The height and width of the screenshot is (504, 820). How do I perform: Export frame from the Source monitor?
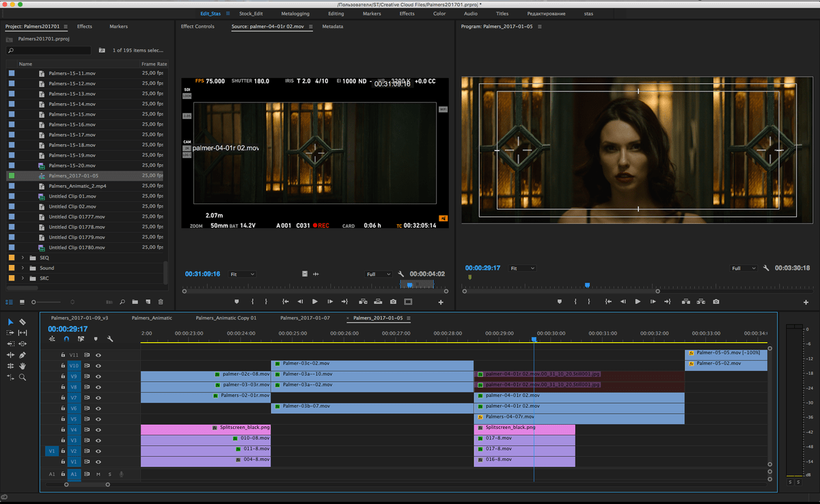pos(394,301)
